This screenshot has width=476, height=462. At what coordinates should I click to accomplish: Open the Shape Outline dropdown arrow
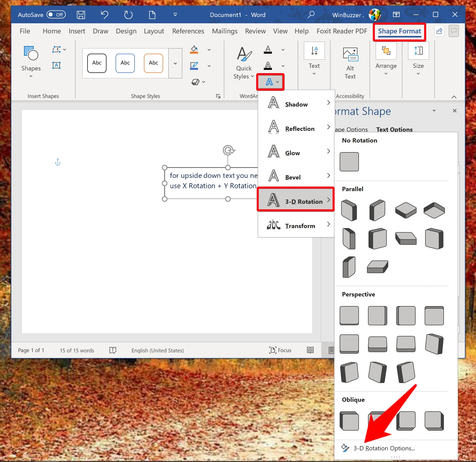(209, 66)
